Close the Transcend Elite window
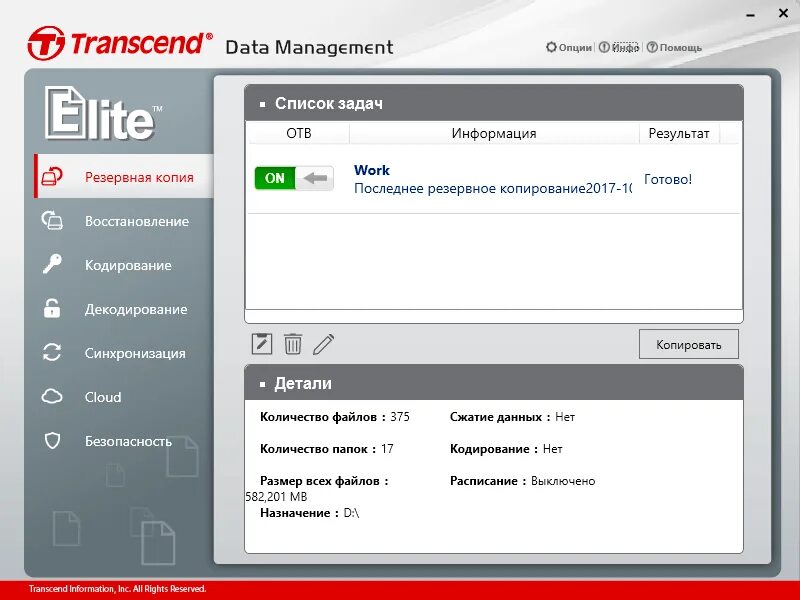 [783, 14]
